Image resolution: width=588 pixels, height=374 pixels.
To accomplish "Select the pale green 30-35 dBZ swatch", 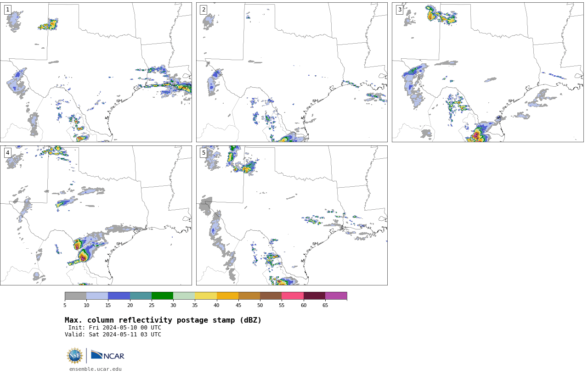I will click(184, 296).
